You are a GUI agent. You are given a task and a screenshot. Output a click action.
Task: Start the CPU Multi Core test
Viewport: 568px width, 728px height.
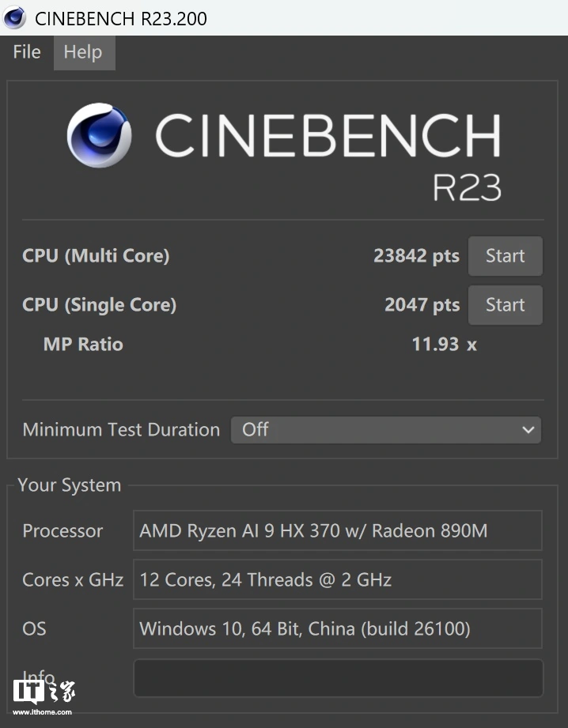pyautogui.click(x=505, y=256)
